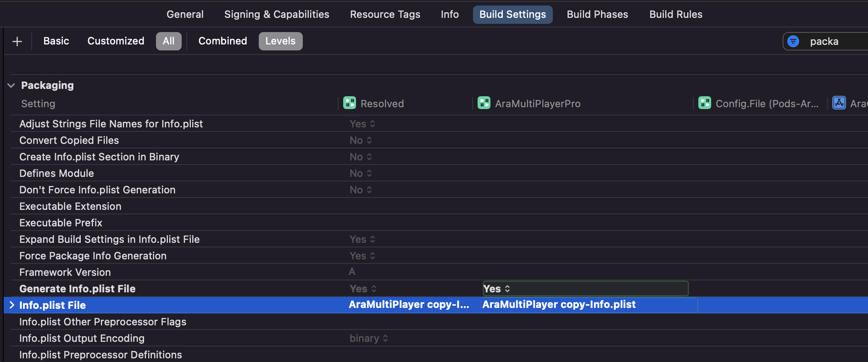Select the Framework Version setting

[x=65, y=272]
